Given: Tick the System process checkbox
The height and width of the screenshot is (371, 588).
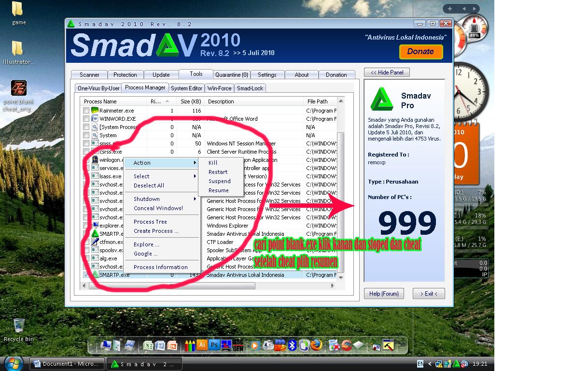Looking at the screenshot, I should click(x=86, y=135).
